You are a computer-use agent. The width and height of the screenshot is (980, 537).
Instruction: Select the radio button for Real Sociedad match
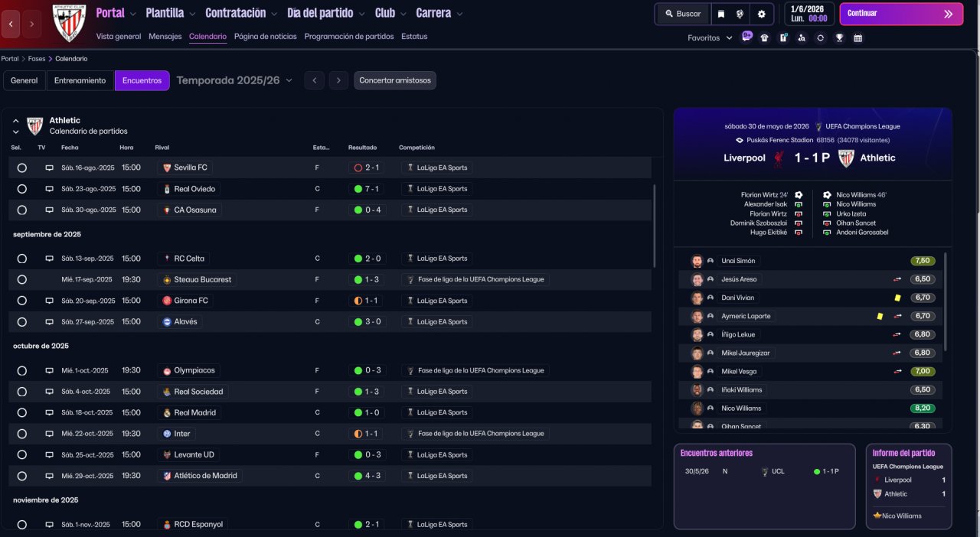click(21, 392)
